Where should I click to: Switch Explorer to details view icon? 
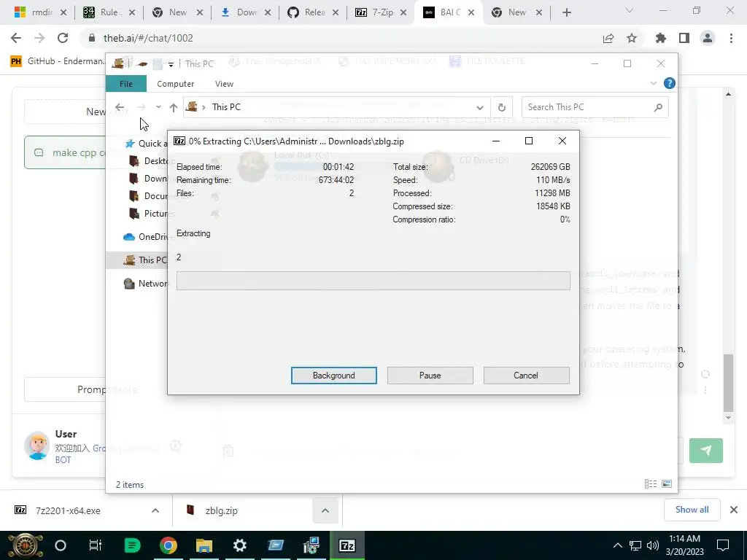click(651, 484)
